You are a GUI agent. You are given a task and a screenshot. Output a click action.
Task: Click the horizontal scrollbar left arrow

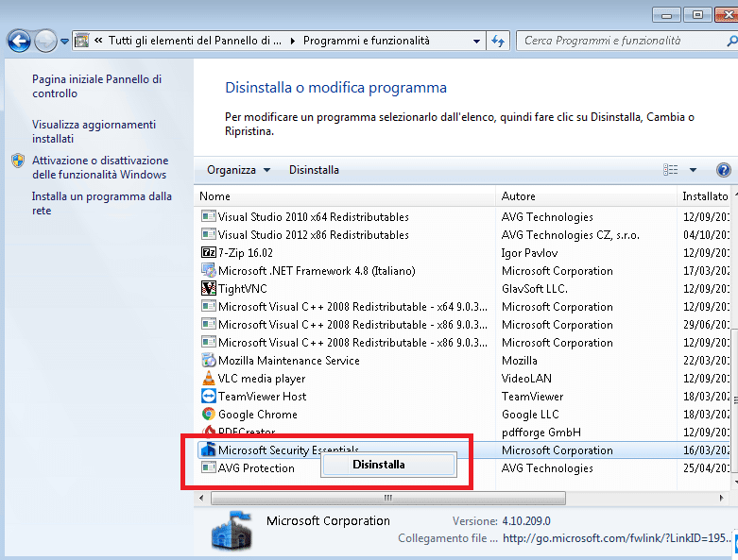[x=201, y=498]
